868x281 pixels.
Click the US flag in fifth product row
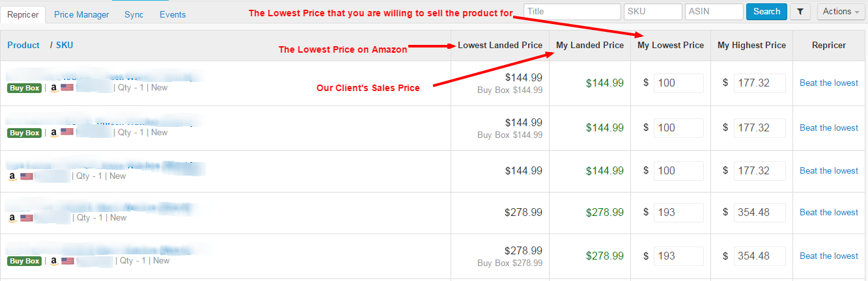tap(67, 261)
